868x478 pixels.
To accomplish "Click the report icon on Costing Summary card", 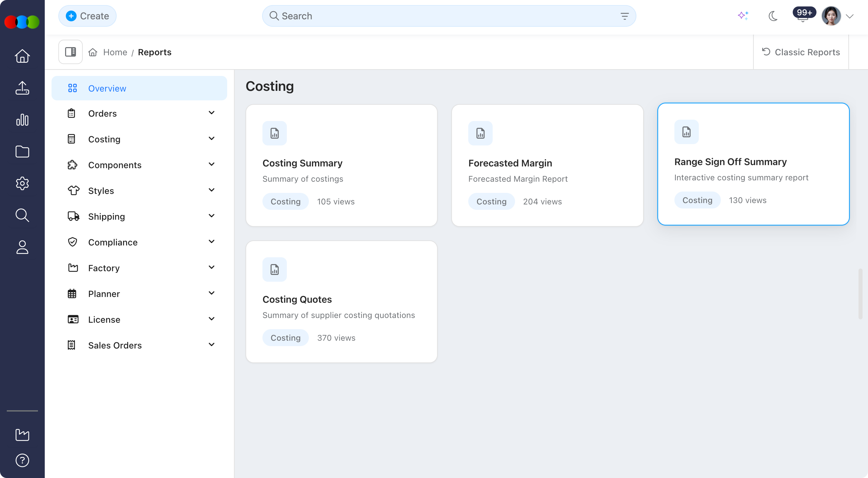I will coord(275,133).
